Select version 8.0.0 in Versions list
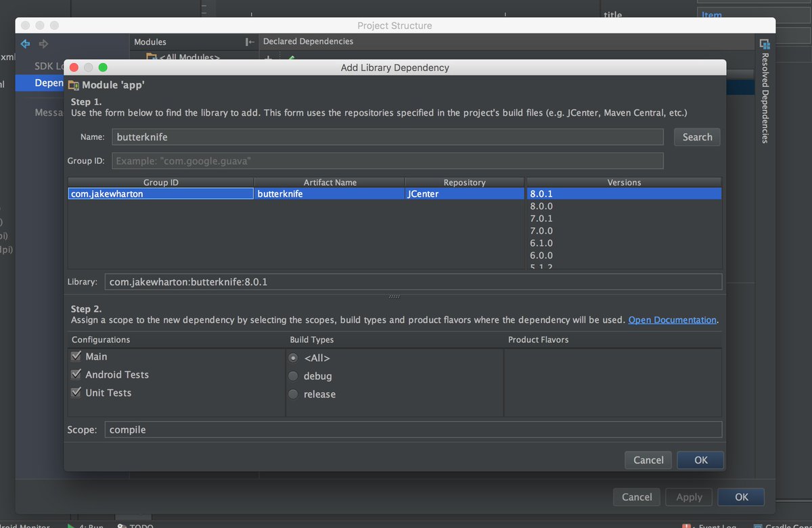 tap(624, 206)
